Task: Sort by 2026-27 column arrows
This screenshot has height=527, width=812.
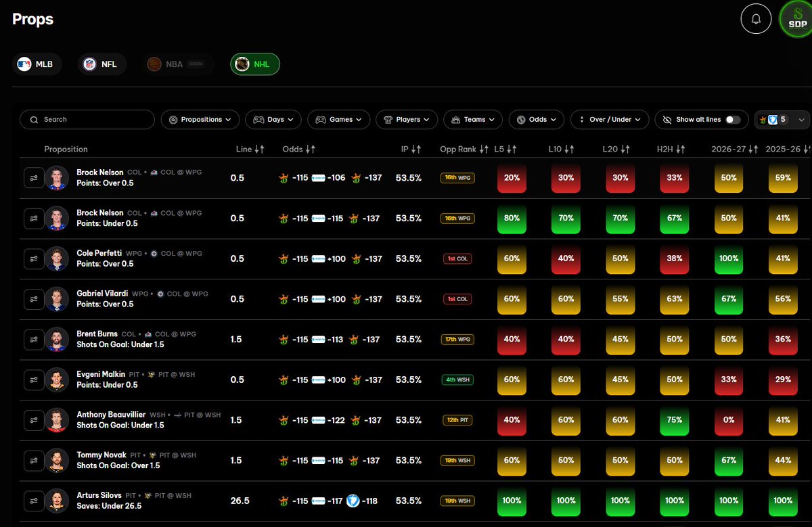Action: click(x=753, y=149)
